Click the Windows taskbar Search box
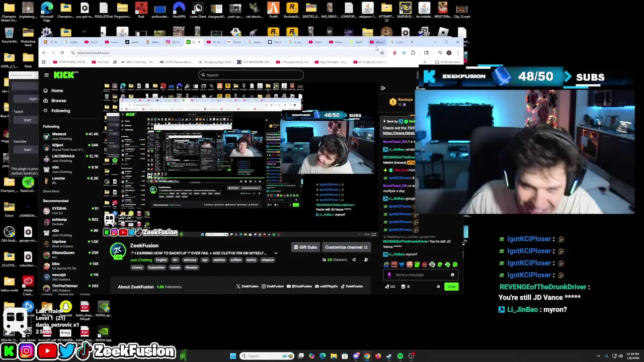Image resolution: width=644 pixels, height=362 pixels. (267, 356)
